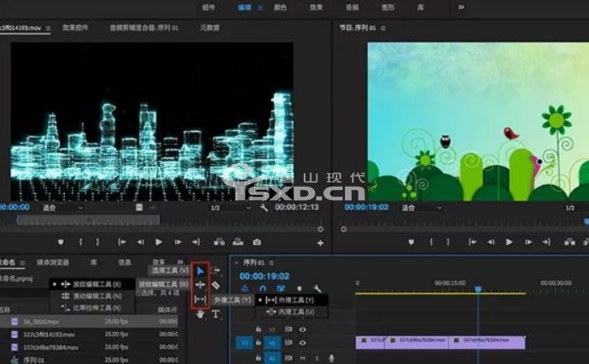Switch to 颜色 workspace
The width and height of the screenshot is (589, 364).
280,7
